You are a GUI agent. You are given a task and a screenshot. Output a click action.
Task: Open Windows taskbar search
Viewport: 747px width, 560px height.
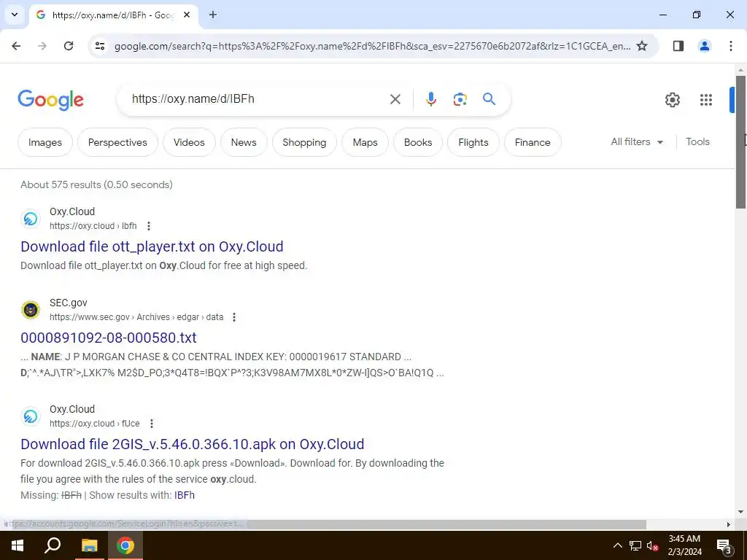(53, 545)
